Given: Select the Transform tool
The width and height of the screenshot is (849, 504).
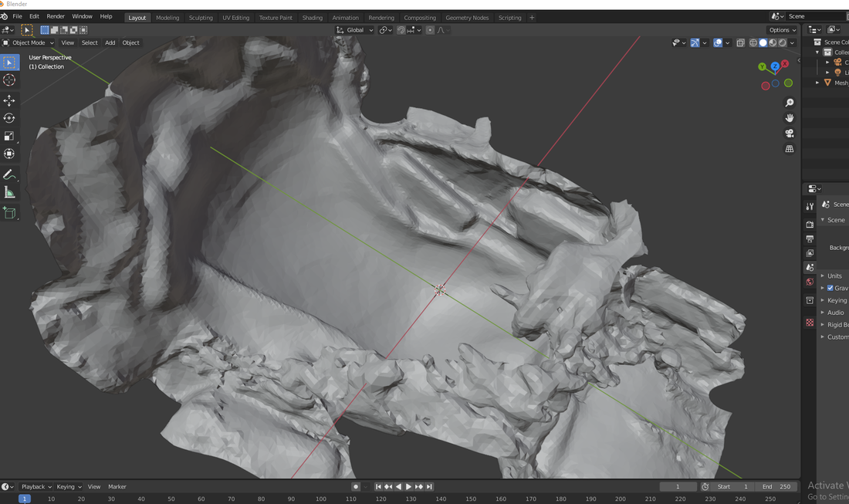Looking at the screenshot, I should coord(9,154).
